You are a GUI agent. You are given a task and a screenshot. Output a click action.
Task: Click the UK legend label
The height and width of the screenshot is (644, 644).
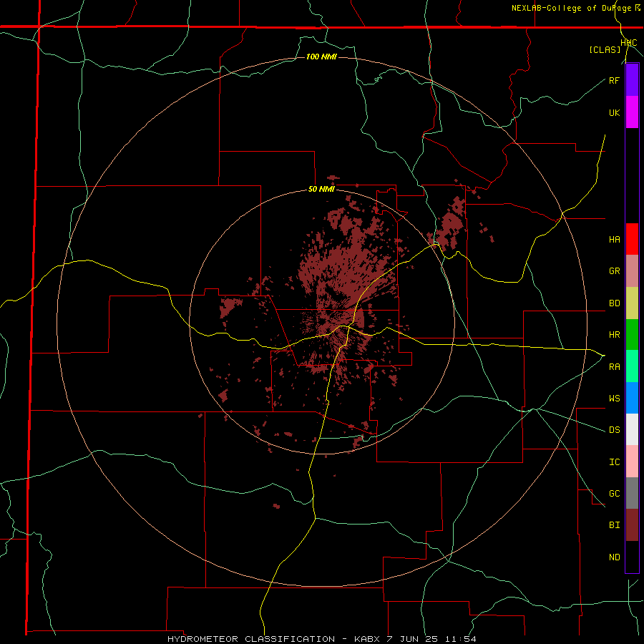pyautogui.click(x=614, y=112)
